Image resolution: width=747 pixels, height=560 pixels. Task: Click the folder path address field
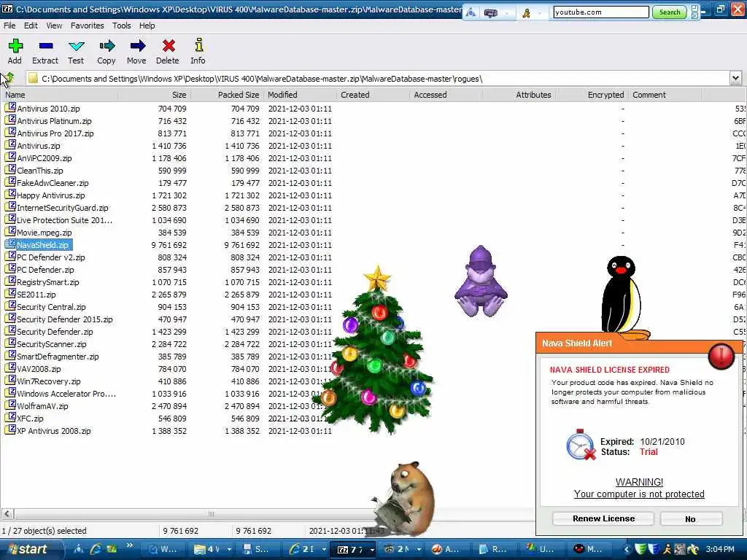coord(379,79)
